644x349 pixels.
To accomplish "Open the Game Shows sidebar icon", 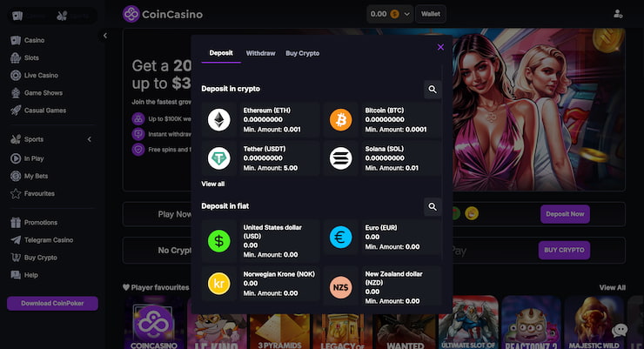I will point(16,93).
